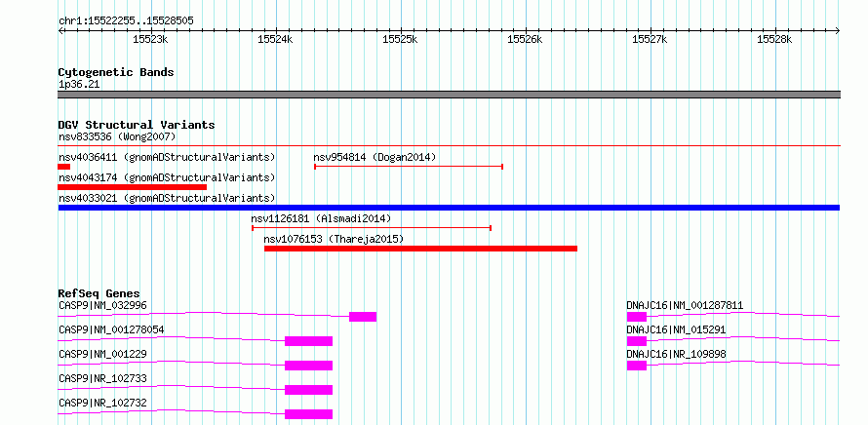Click the nsv4036411 gnomAD variant label
This screenshot has width=868, height=425.
coord(167,157)
